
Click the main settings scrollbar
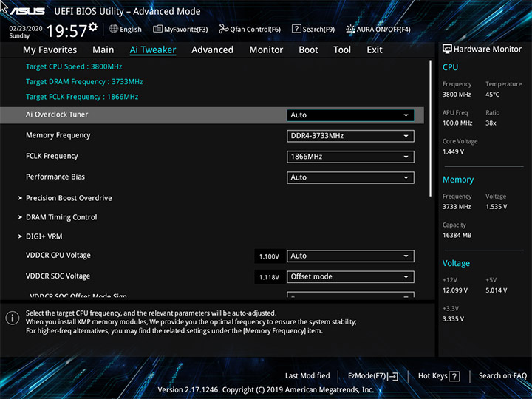pos(431,129)
